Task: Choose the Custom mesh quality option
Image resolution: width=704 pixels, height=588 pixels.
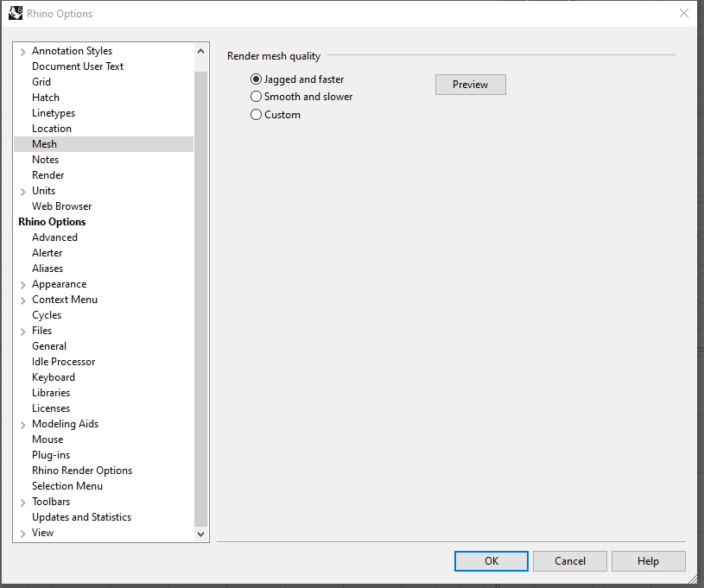Action: coord(276,115)
